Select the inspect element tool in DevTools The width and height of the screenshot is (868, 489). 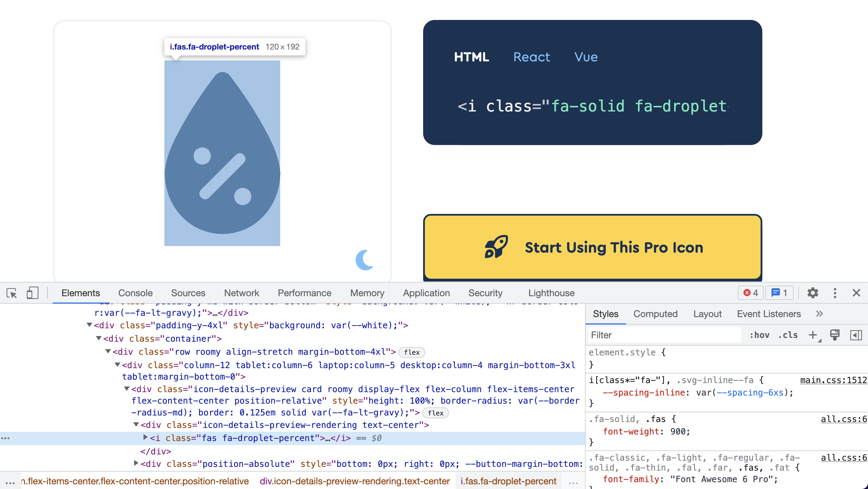12,293
